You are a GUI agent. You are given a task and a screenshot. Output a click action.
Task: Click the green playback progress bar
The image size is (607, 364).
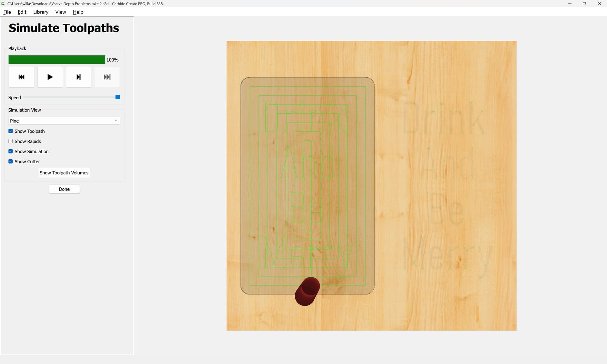coord(57,60)
